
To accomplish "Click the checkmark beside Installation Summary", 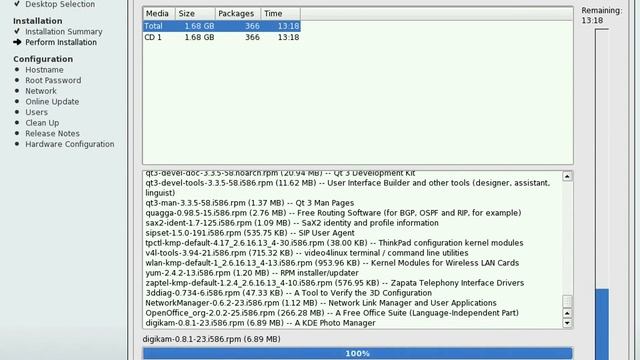I will click(x=17, y=31).
